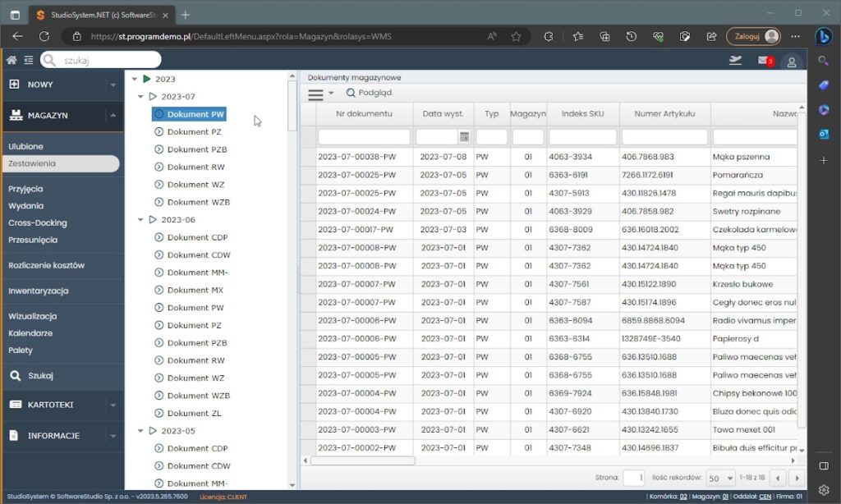Open the mail notifications icon

pos(764,61)
